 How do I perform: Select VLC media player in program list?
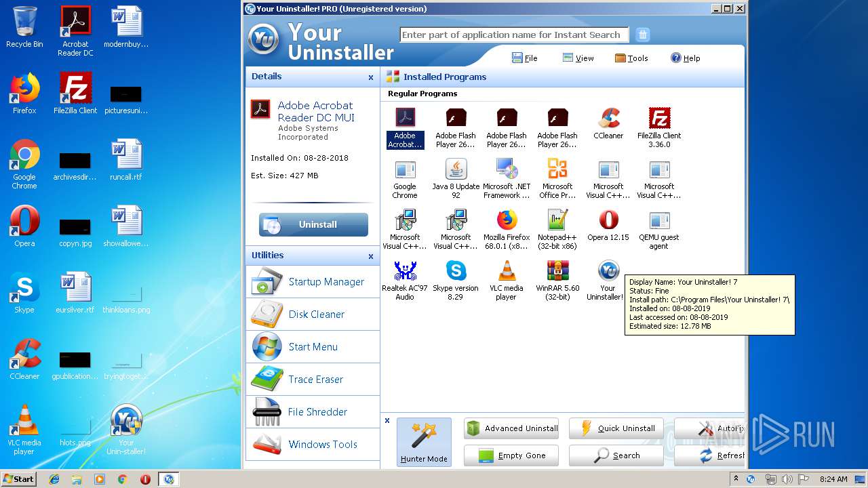click(507, 281)
